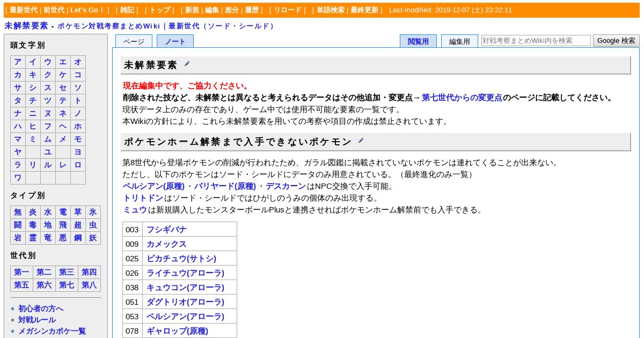Viewport: 644px width, 338px height.
Task: Open 履歴 in the top bar
Action: [252, 10]
